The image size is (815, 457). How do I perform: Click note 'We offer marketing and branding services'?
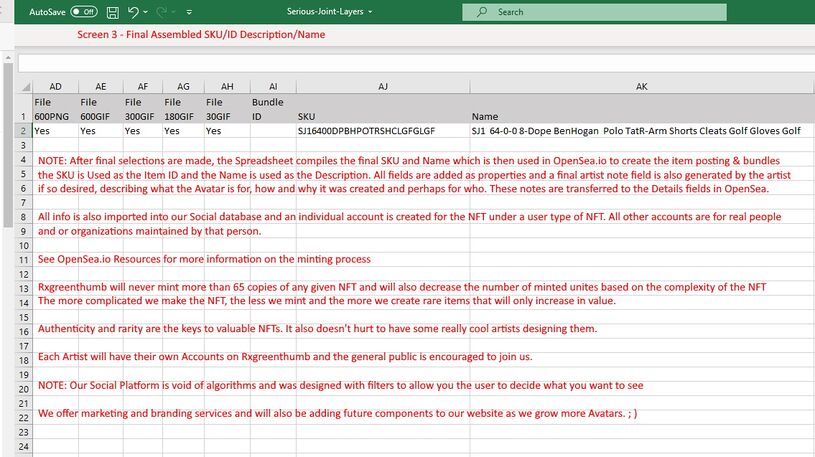[337, 413]
